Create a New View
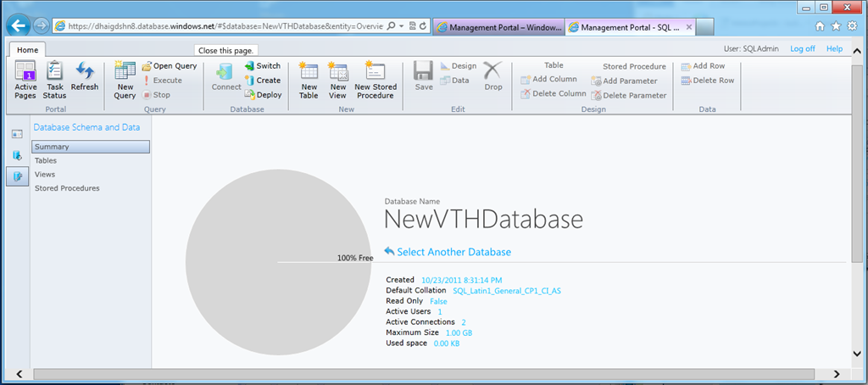This screenshot has width=868, height=385. (x=337, y=81)
